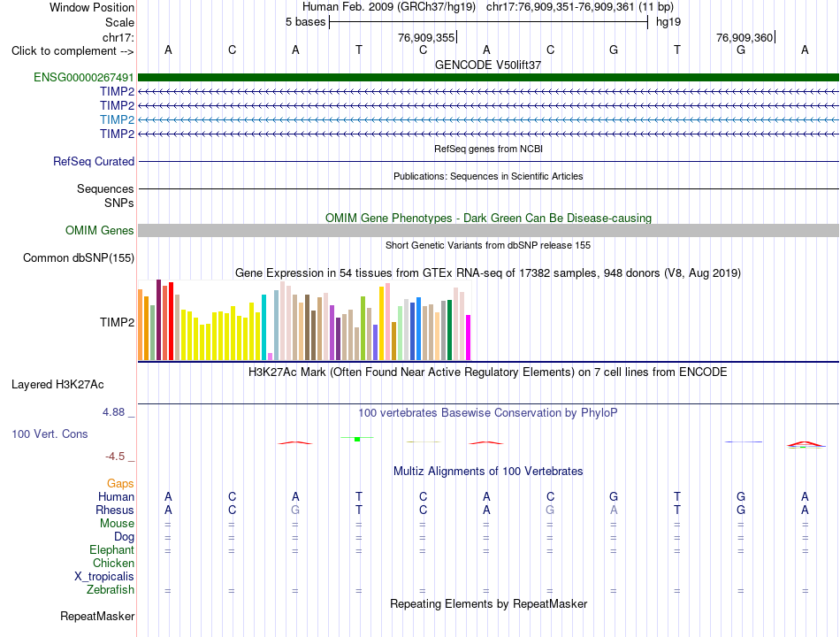Click the 4.88 PhyloP upper scale value

[113, 412]
